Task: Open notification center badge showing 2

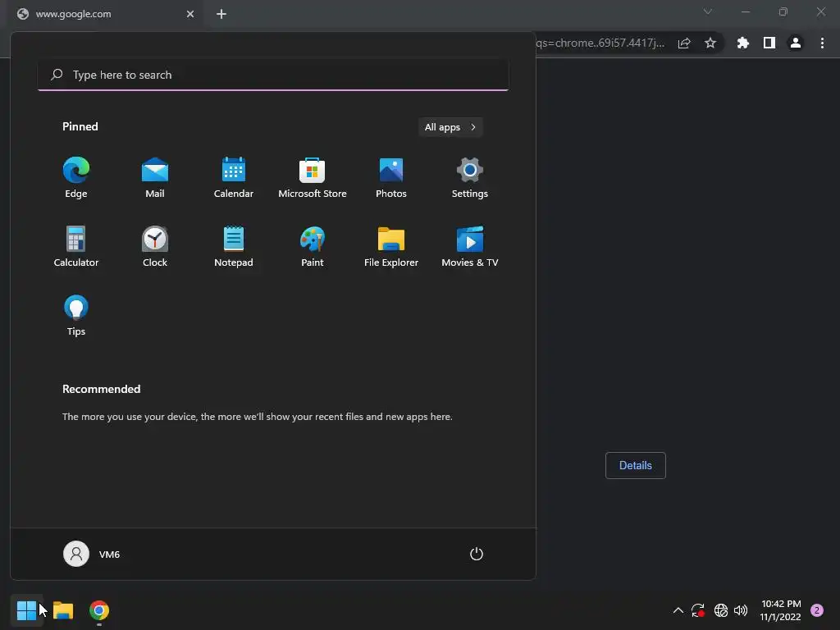Action: [817, 610]
